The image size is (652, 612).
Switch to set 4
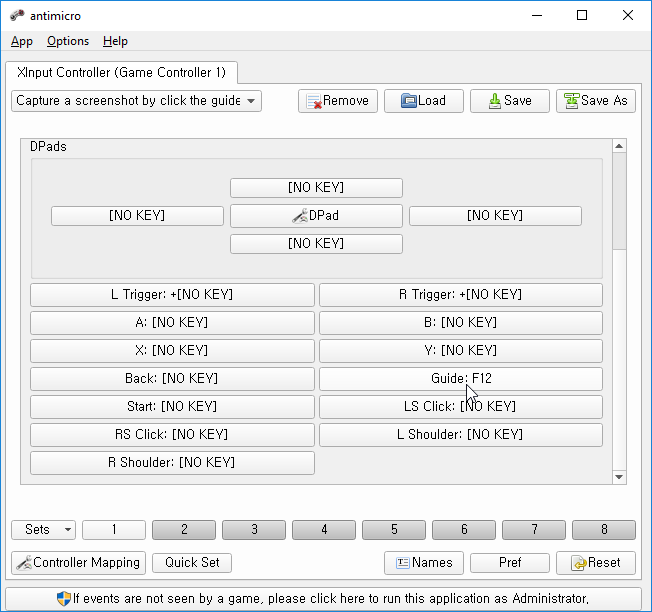click(324, 530)
